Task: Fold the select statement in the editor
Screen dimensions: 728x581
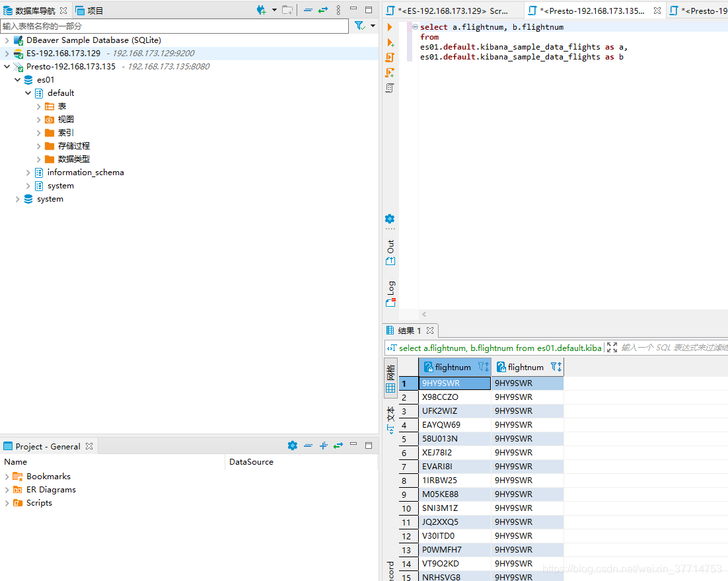Action: [415, 27]
